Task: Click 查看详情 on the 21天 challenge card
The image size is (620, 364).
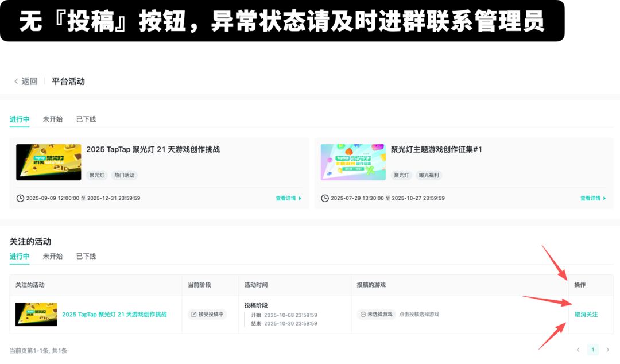Action: click(288, 198)
